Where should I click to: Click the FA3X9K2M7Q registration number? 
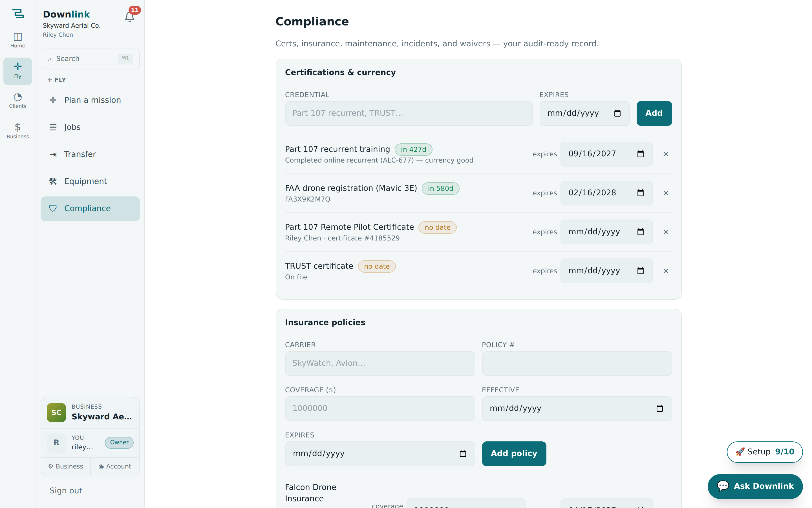[307, 199]
